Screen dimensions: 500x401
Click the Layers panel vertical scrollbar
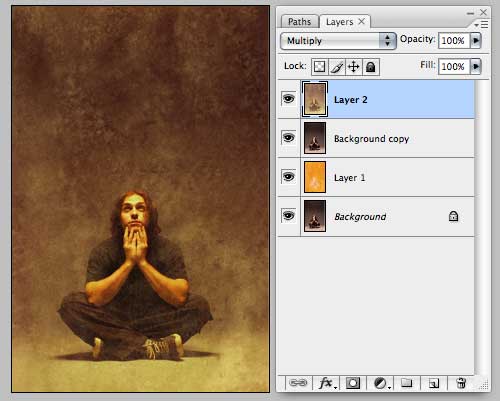482,227
